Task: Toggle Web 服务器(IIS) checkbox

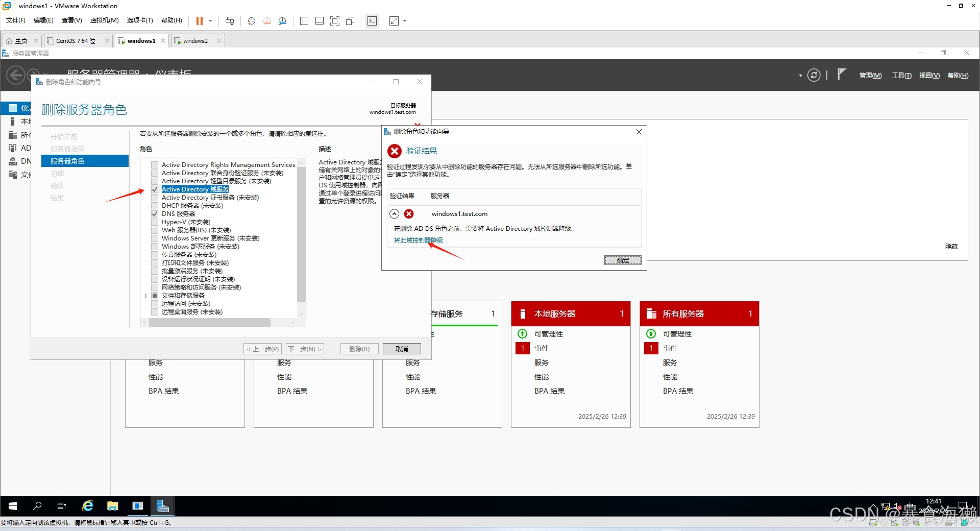Action: pyautogui.click(x=155, y=230)
